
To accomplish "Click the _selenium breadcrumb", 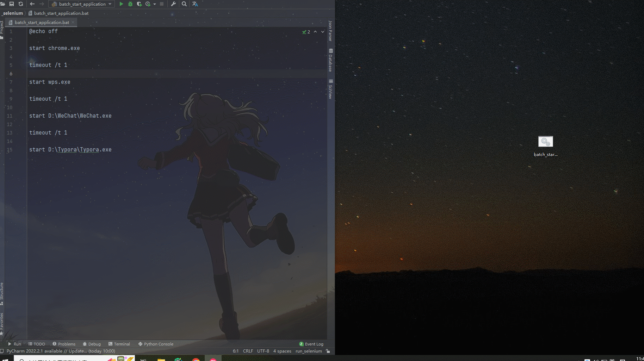I will [x=12, y=13].
